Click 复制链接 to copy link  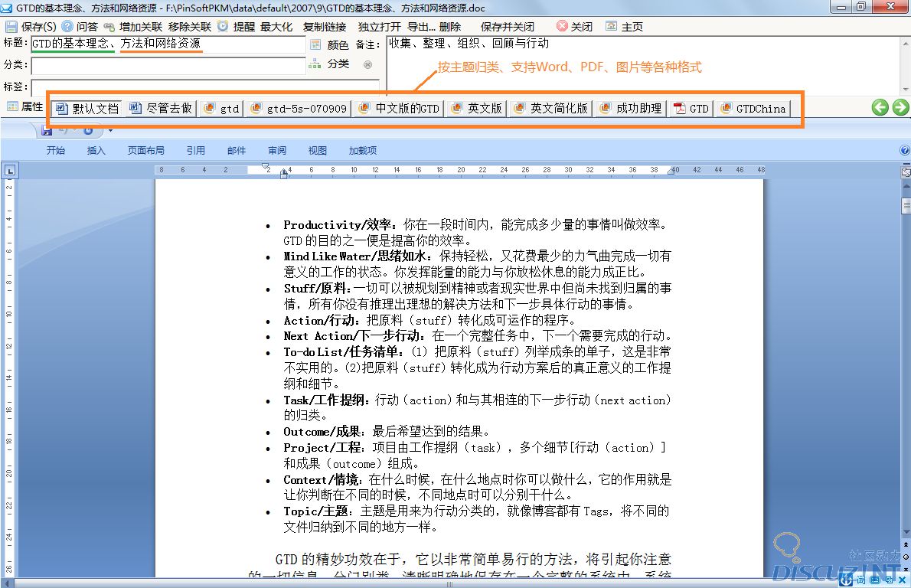[324, 26]
